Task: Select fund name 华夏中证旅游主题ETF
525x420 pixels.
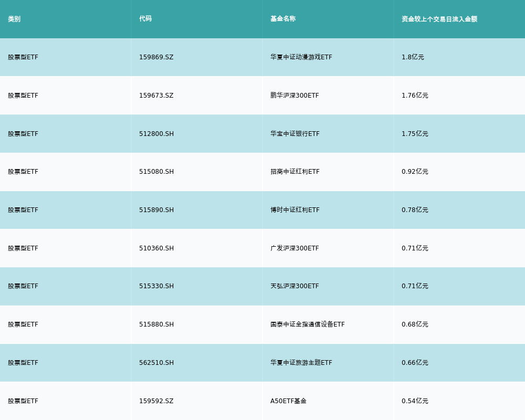Action: point(301,363)
